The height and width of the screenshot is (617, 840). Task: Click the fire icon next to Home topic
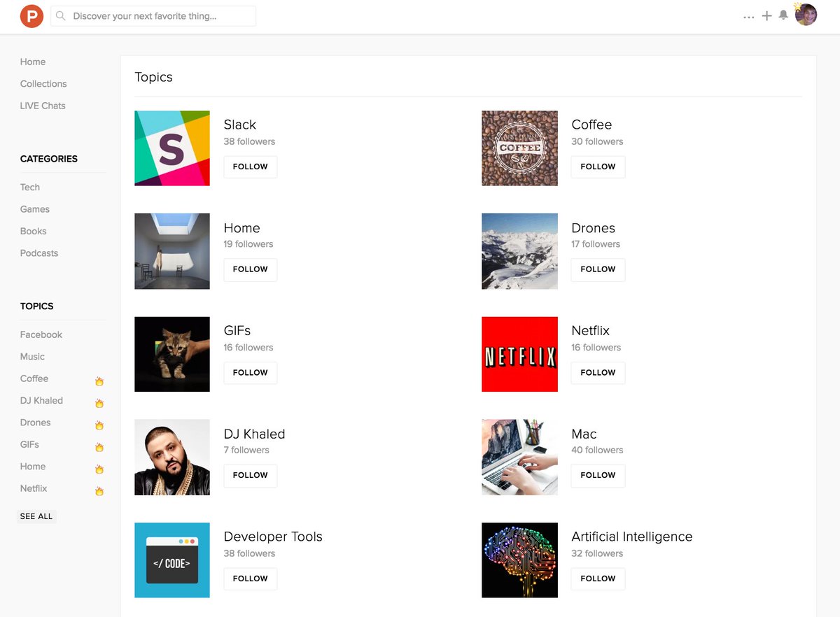[x=99, y=469]
